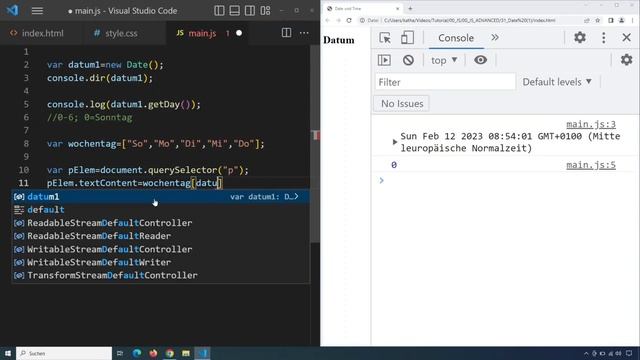Pick ReadableStreamDefaultController suggestion
The width and height of the screenshot is (640, 360).
tap(160, 223)
